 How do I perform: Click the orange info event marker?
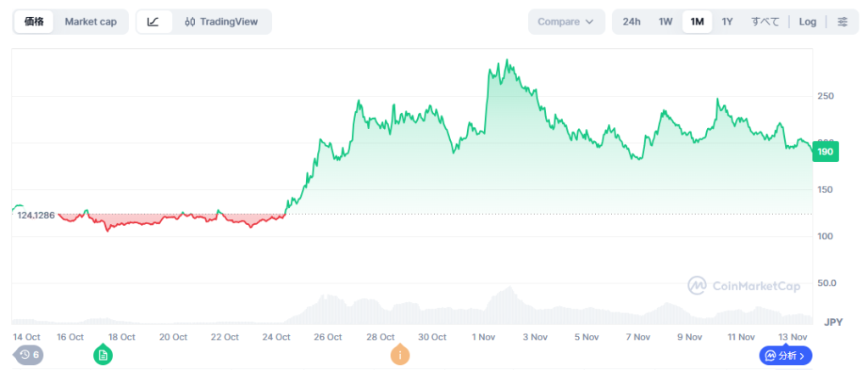pos(399,355)
